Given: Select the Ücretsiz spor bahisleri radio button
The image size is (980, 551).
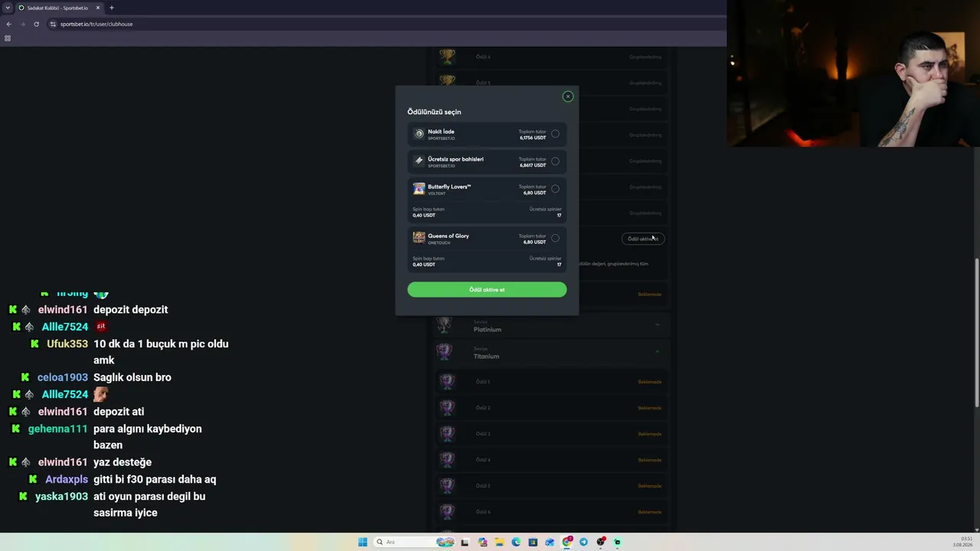Looking at the screenshot, I should click(555, 161).
